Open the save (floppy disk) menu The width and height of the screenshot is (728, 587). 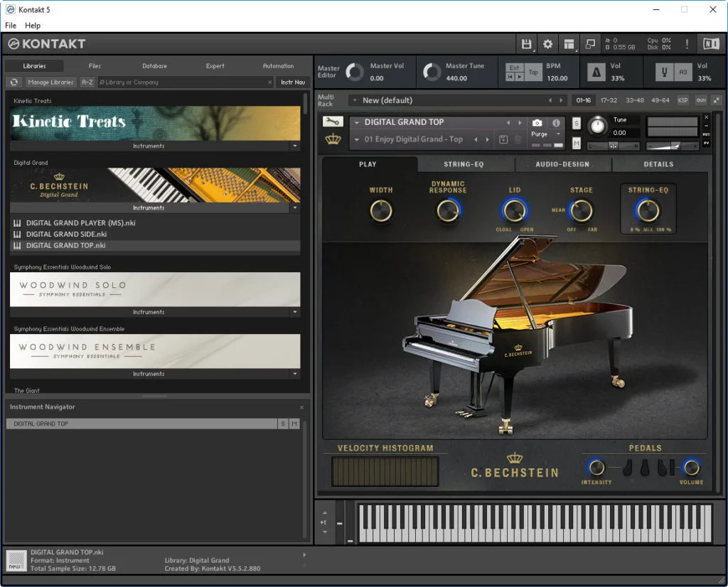click(x=526, y=44)
